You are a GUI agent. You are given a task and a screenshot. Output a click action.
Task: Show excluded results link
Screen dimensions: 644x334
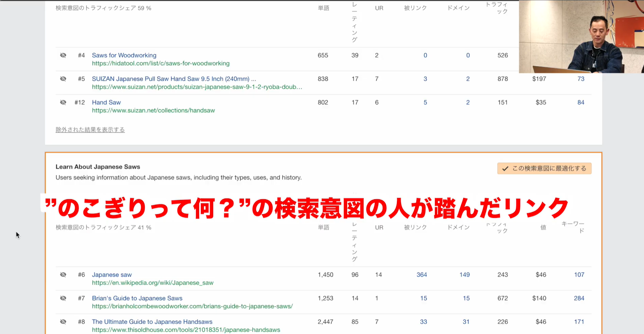(90, 130)
